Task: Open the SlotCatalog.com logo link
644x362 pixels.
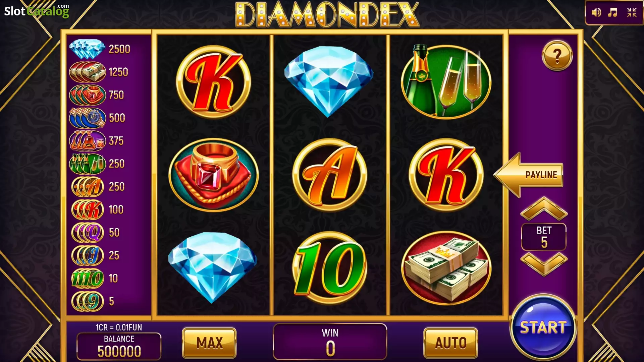Action: pos(37,11)
